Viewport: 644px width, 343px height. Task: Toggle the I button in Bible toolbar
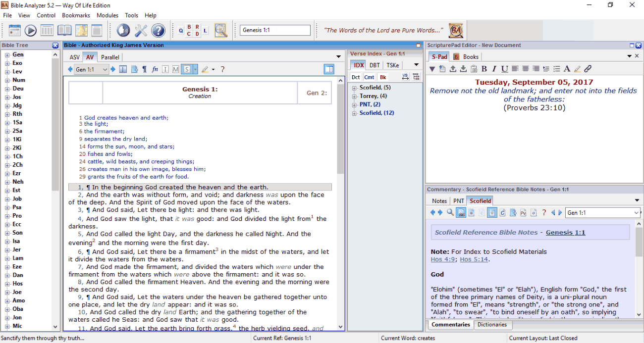click(165, 69)
